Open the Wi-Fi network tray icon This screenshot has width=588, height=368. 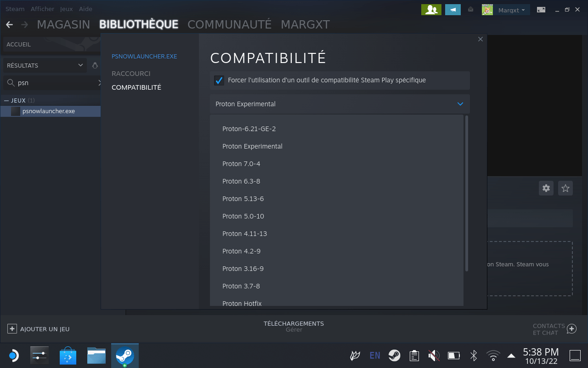[493, 356]
